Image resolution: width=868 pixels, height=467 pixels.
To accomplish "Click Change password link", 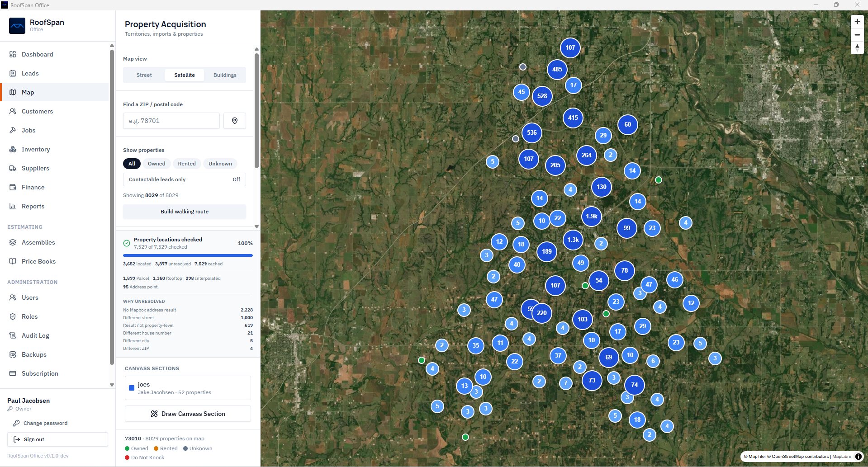I will click(45, 423).
